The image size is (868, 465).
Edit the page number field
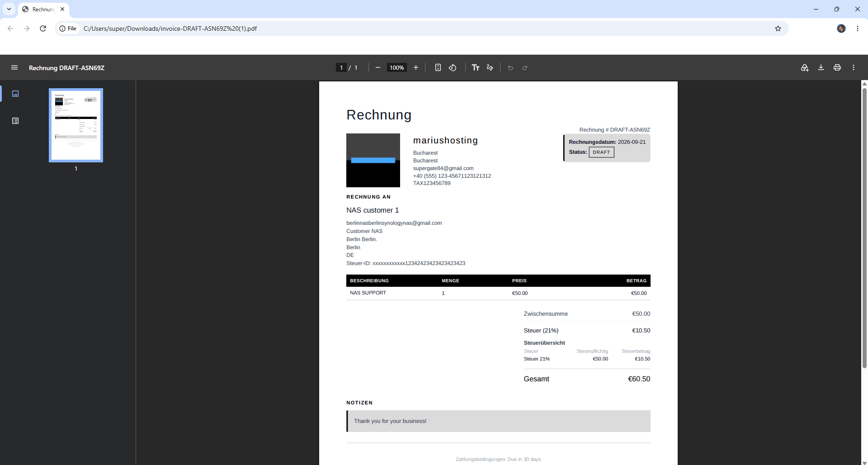pyautogui.click(x=341, y=67)
